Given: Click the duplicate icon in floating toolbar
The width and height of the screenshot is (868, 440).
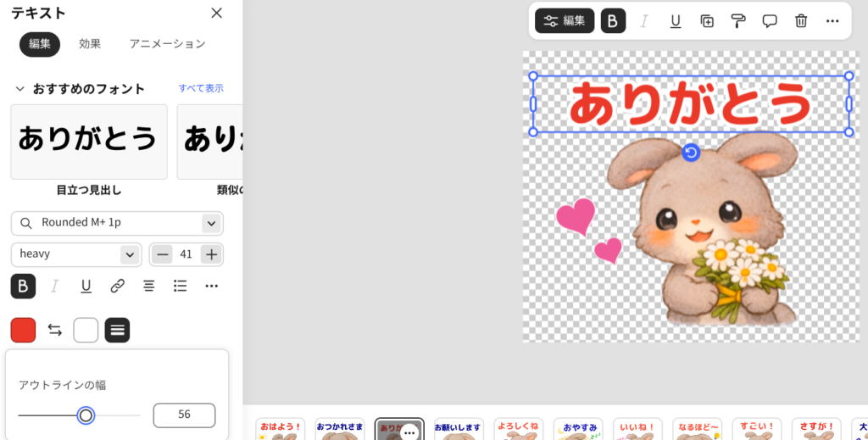Looking at the screenshot, I should click(707, 21).
